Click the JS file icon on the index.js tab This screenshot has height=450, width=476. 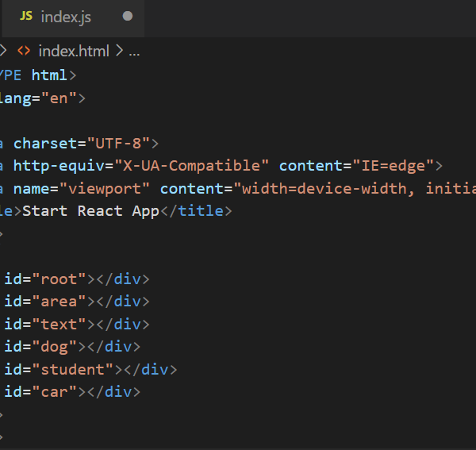pos(26,16)
